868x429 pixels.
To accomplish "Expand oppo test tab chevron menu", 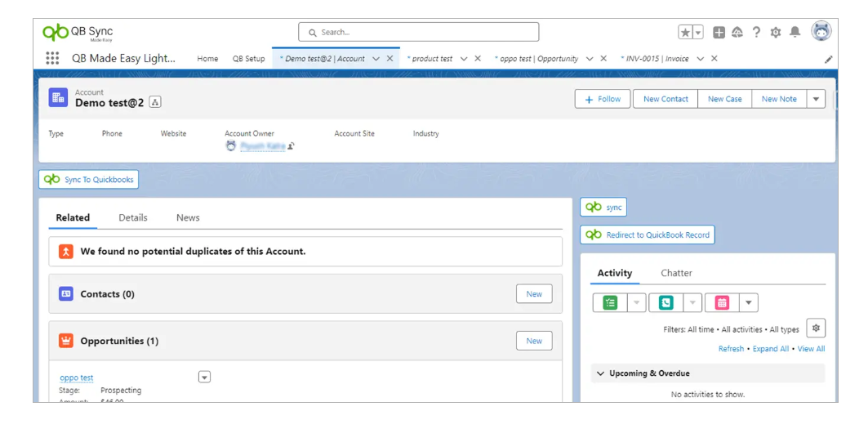I will (x=590, y=59).
